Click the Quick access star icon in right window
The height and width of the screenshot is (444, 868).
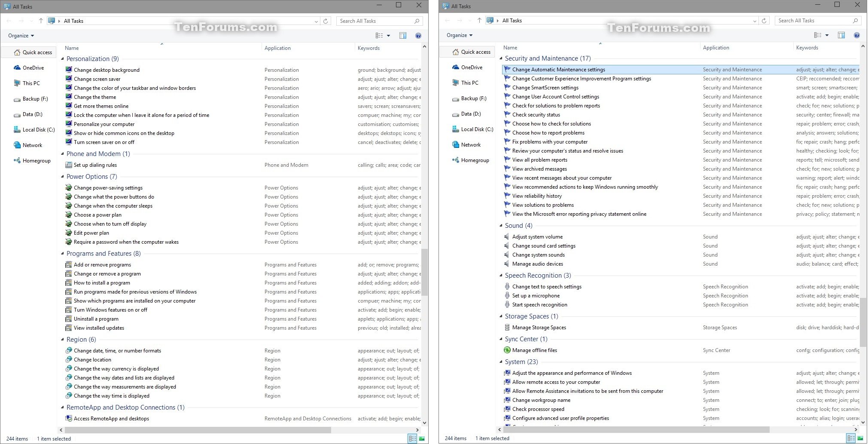(x=456, y=52)
